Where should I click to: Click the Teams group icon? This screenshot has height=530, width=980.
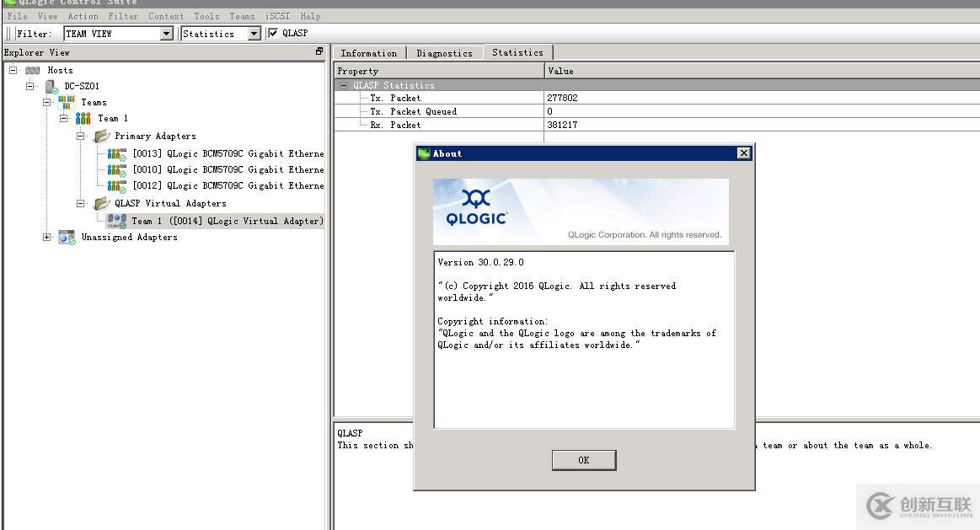[65, 102]
